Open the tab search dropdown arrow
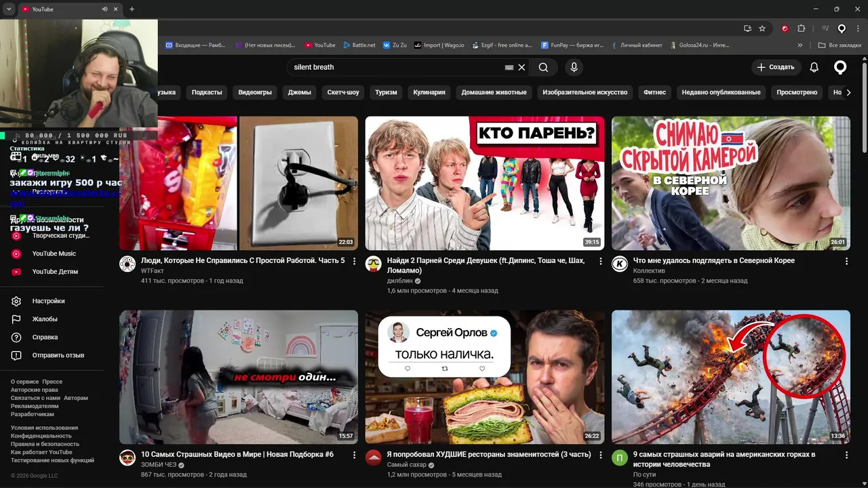The height and width of the screenshot is (488, 868). (9, 9)
